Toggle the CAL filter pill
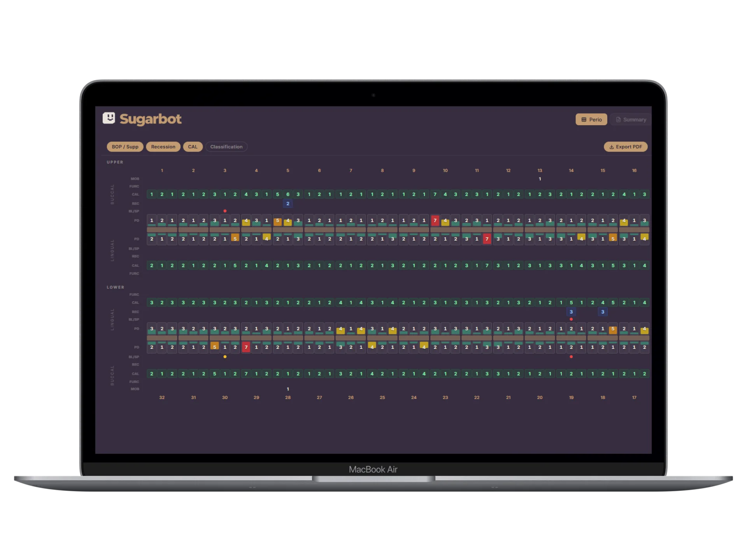Screen dimensions: 747x560 pos(193,147)
